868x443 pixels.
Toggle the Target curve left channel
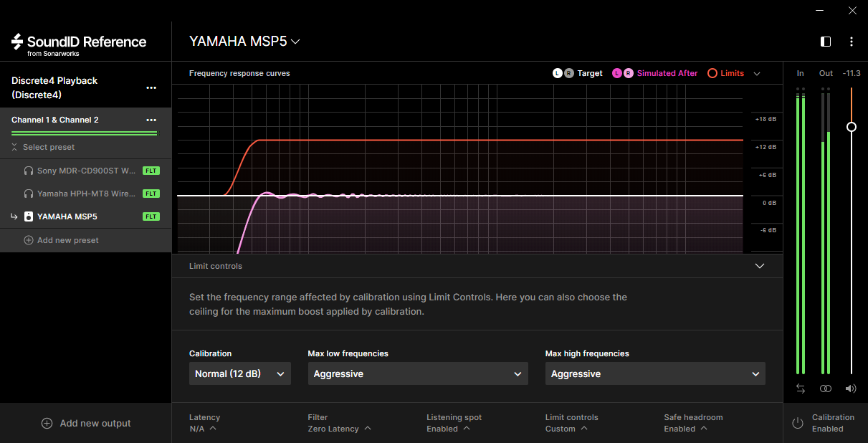coord(558,73)
